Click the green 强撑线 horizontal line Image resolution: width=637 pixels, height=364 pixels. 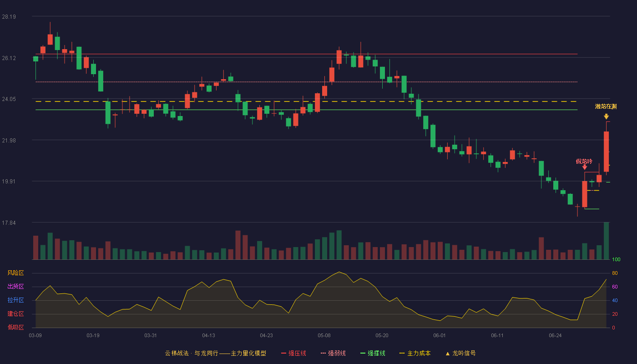306,110
